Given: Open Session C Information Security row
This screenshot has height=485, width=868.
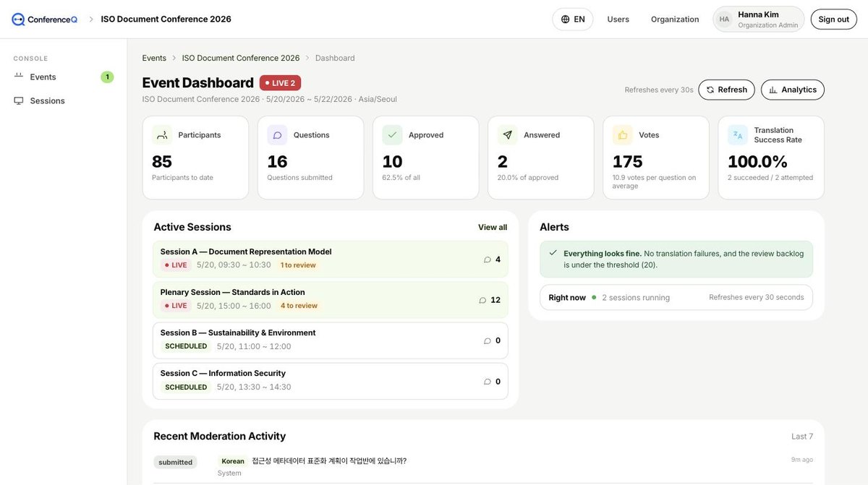Looking at the screenshot, I should click(331, 381).
